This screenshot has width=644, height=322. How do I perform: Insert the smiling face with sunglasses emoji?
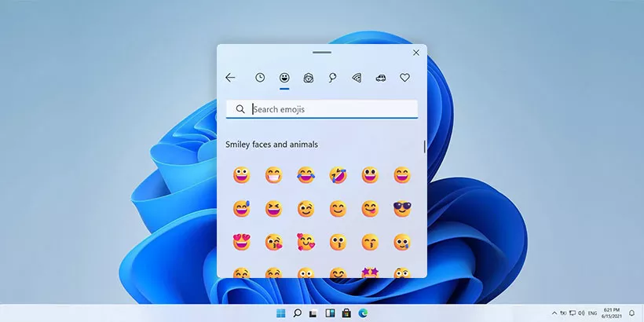click(402, 209)
